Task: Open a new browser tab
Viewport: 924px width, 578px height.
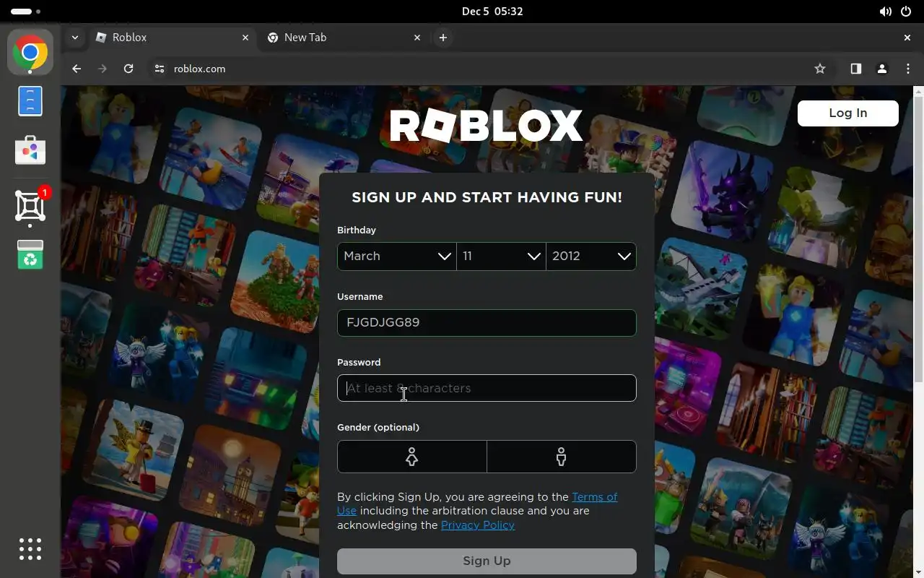Action: [x=443, y=38]
